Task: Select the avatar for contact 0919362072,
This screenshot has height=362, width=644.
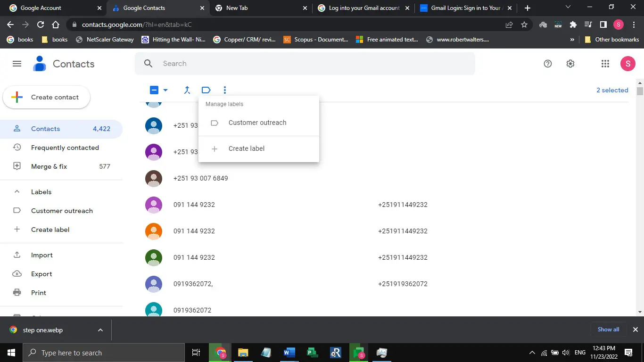Action: coord(154,284)
